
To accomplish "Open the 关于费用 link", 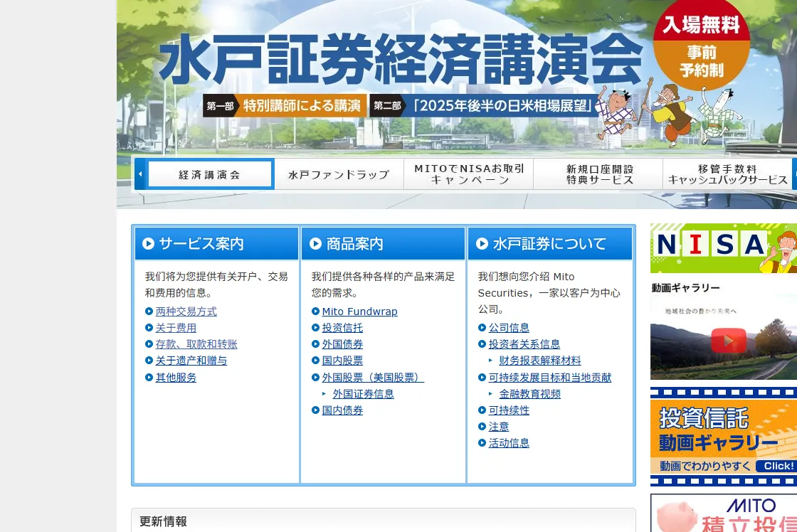I will pos(176,328).
